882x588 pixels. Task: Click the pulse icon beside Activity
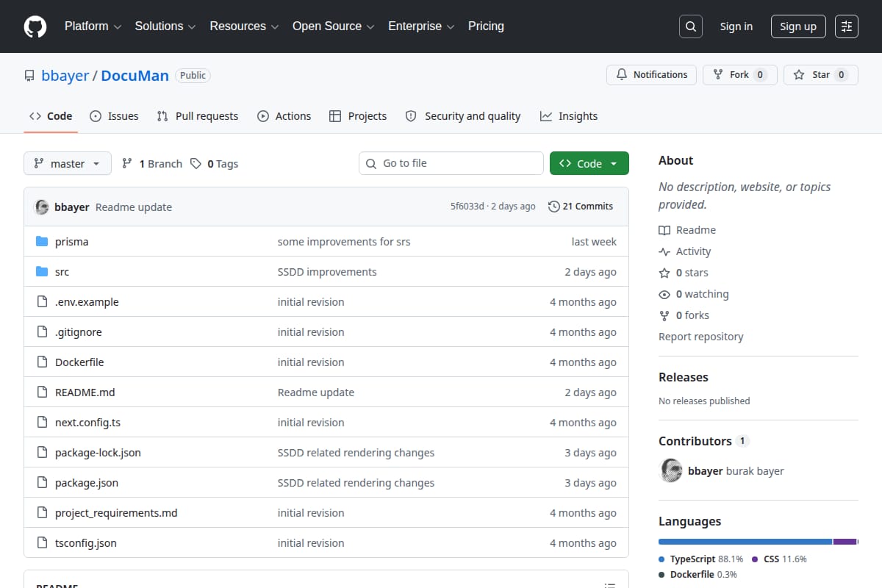[664, 251]
